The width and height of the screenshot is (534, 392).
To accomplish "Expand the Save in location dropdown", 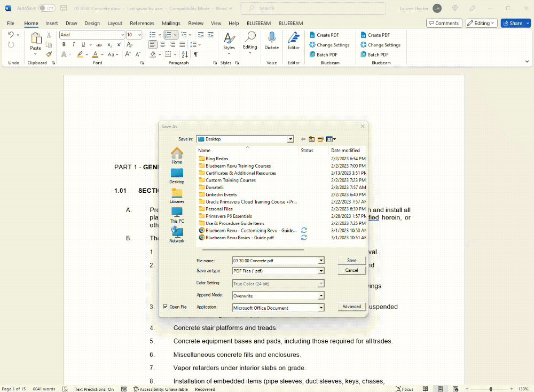I will pyautogui.click(x=290, y=139).
